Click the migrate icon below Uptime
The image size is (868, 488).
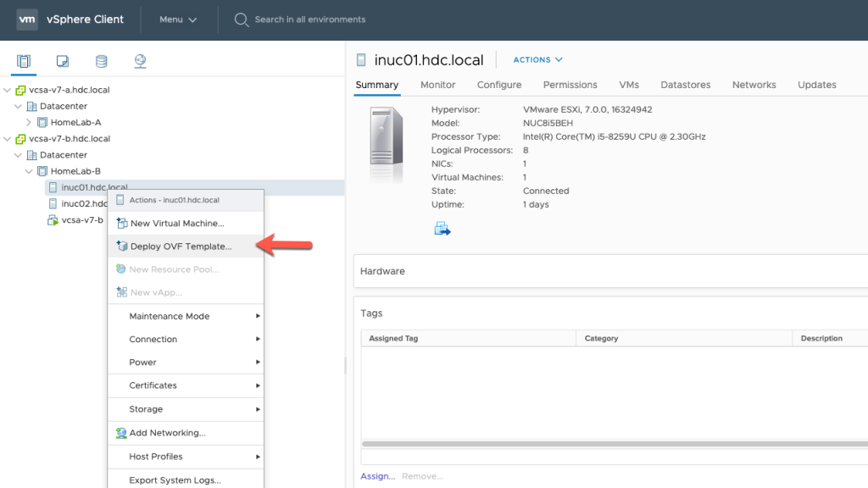[442, 229]
